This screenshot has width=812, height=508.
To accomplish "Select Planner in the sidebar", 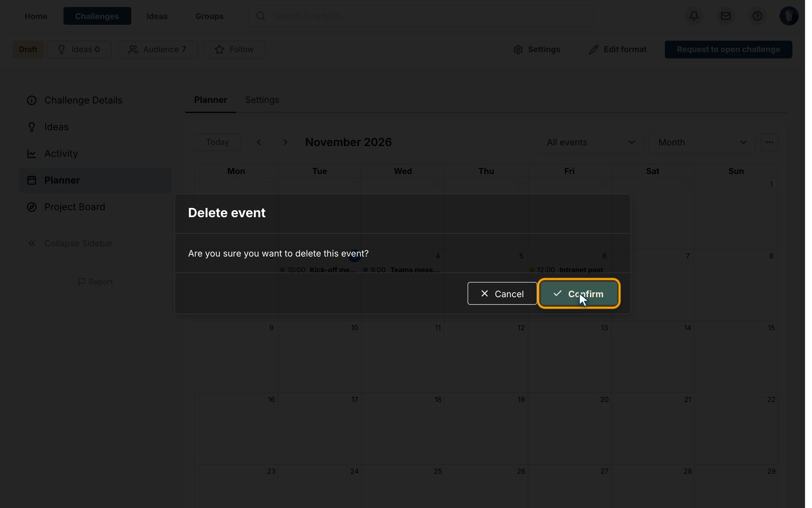I will pyautogui.click(x=95, y=180).
